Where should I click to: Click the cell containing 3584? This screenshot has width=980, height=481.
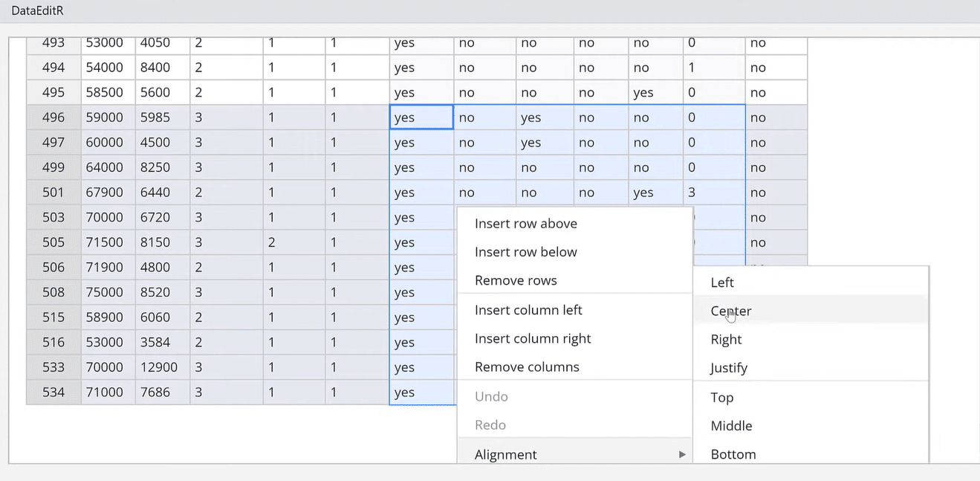coord(163,343)
